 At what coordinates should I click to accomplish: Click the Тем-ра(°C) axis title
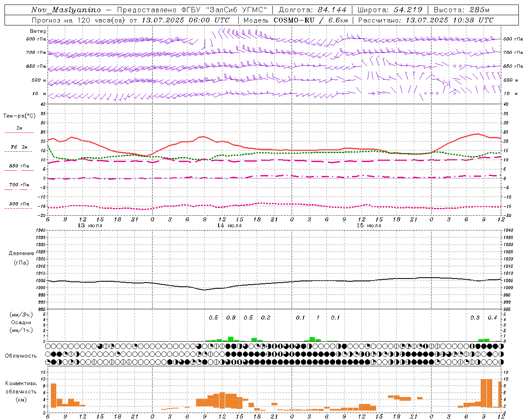(x=19, y=116)
